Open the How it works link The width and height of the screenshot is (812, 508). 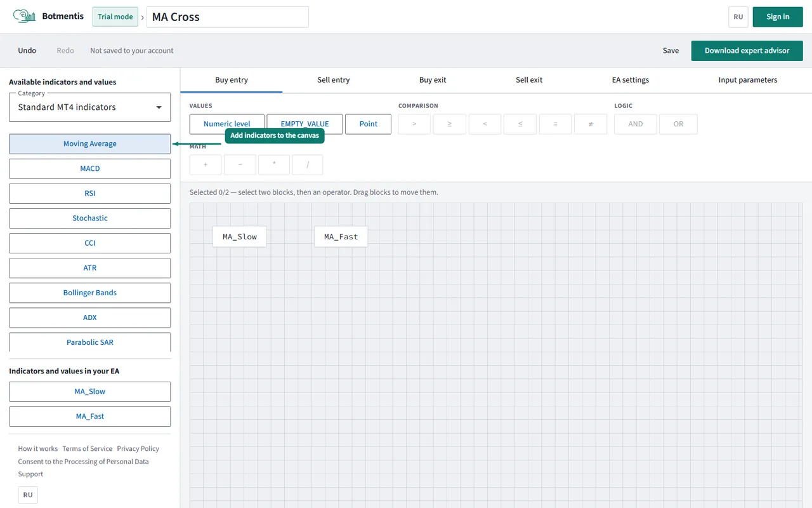38,449
